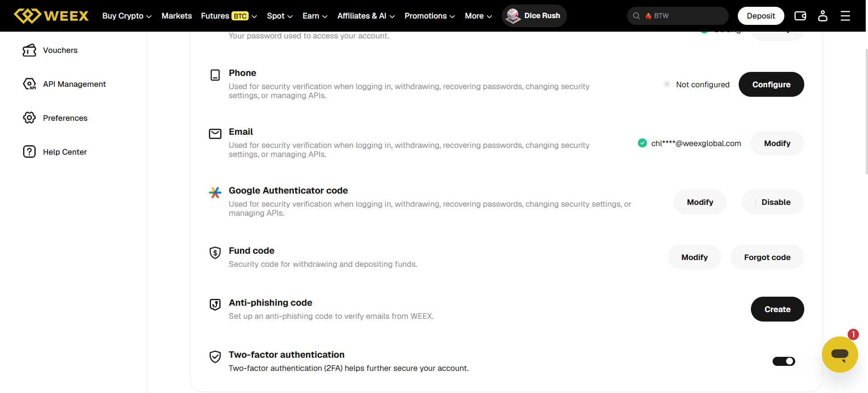Open Help Center in the sidebar
The image size is (868, 393).
tap(65, 152)
